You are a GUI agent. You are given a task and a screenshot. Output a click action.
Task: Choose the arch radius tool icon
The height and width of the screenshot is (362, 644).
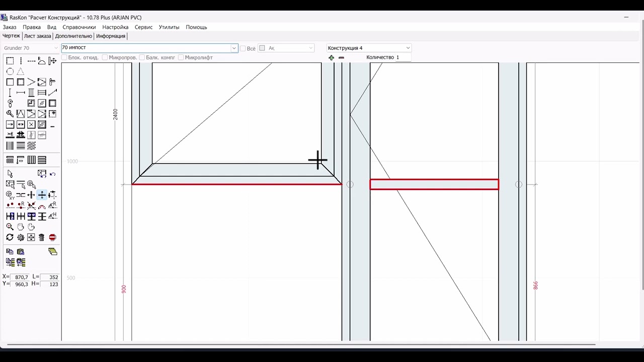point(42,61)
